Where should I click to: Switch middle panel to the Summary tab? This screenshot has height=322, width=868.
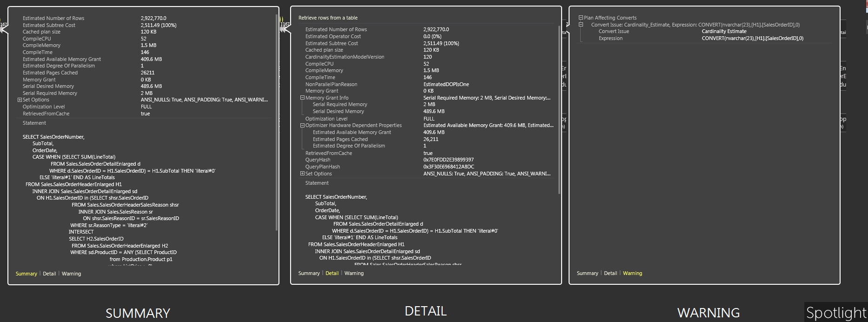tap(309, 273)
